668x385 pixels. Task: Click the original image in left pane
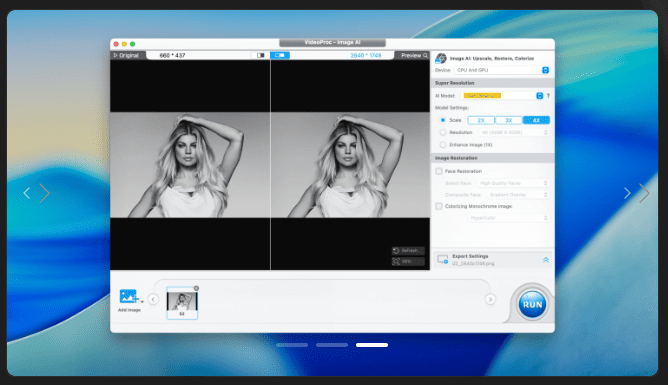point(190,165)
